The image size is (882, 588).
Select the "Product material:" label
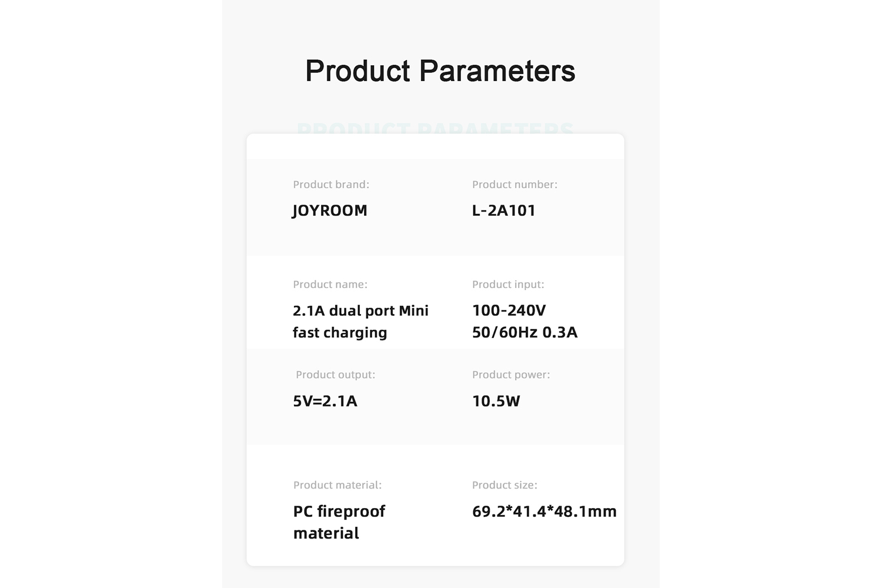click(338, 485)
